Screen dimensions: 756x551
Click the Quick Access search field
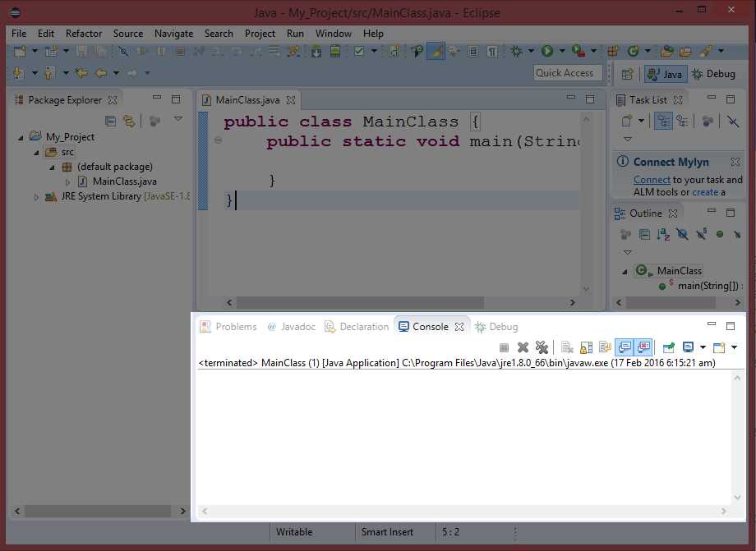pos(568,73)
